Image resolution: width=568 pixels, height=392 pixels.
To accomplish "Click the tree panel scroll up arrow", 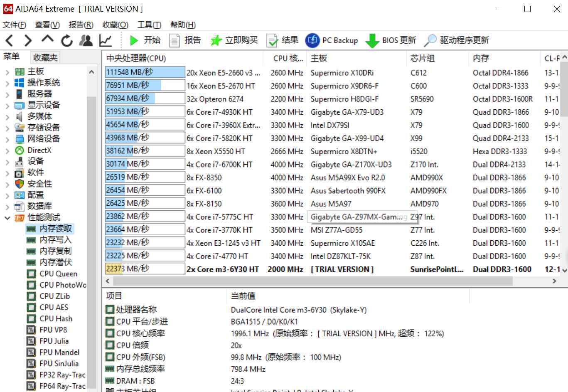I will (x=91, y=72).
